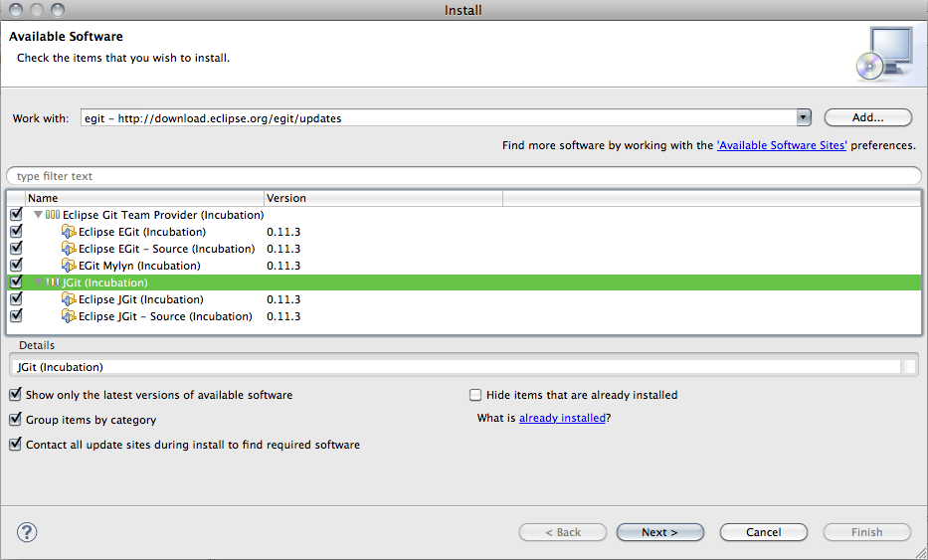Click the window close button in title bar
Viewport: 928px width, 560px height.
point(16,10)
